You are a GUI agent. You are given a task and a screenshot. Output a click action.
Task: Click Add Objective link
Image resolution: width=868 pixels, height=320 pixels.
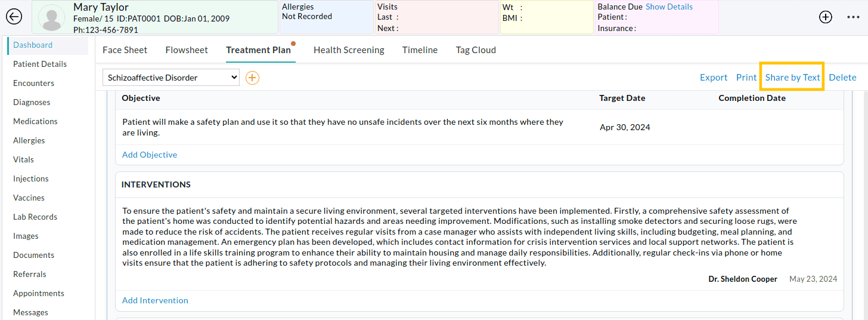(150, 155)
